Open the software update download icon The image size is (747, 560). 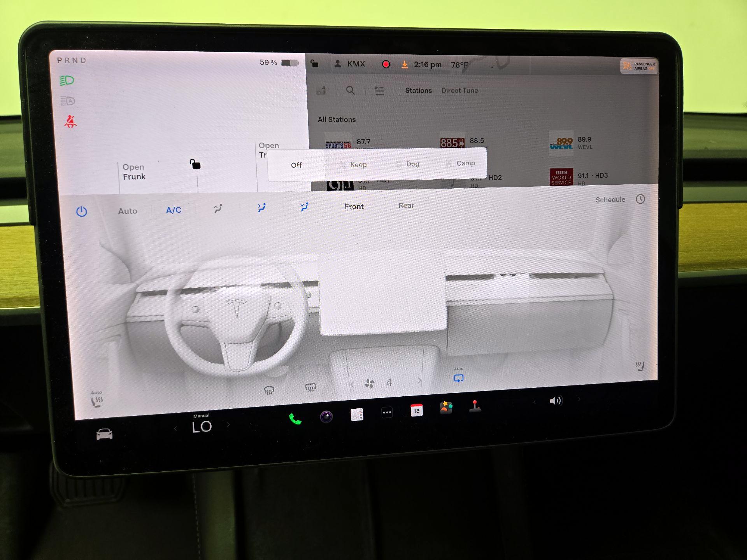(x=405, y=65)
